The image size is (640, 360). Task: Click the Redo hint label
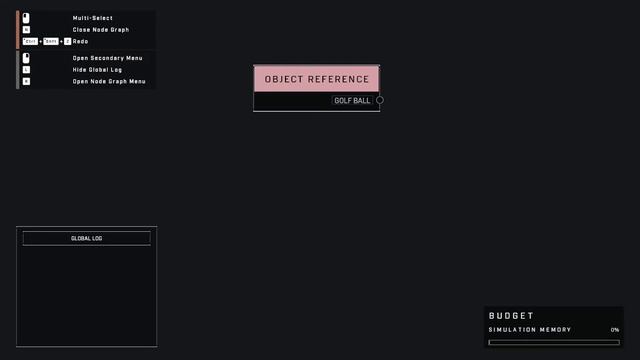[x=80, y=42]
